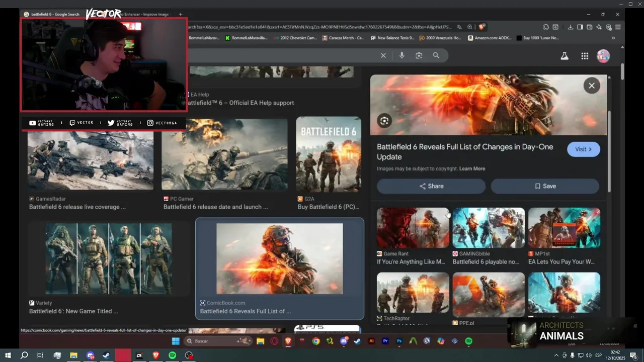Open browser downloads arrow icon
Screen dimensions: 644x362
pyautogui.click(x=571, y=27)
